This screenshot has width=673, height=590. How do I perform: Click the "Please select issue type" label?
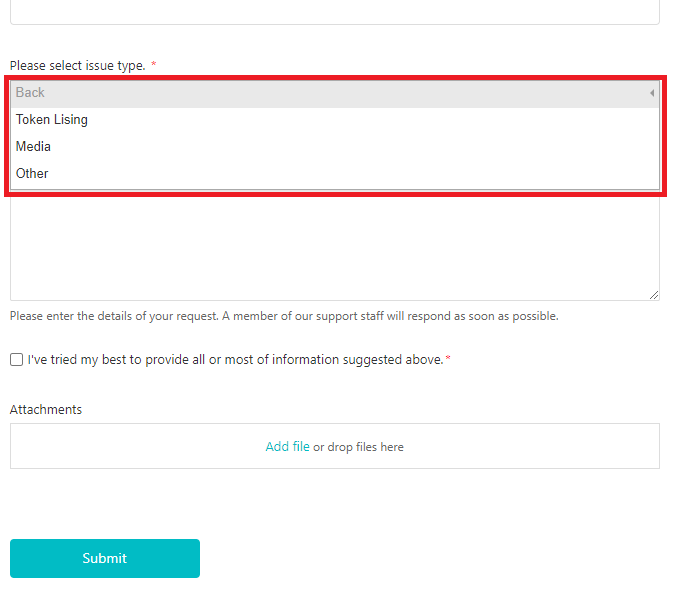tap(77, 66)
